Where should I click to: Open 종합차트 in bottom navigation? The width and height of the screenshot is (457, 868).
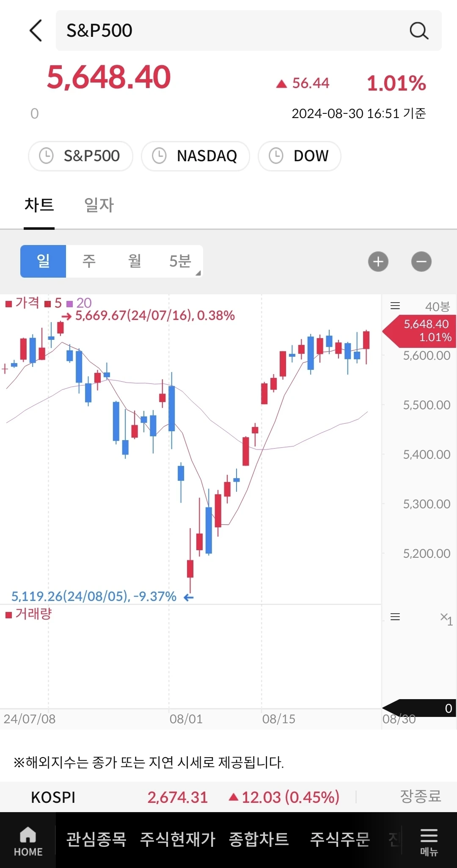coord(259,839)
